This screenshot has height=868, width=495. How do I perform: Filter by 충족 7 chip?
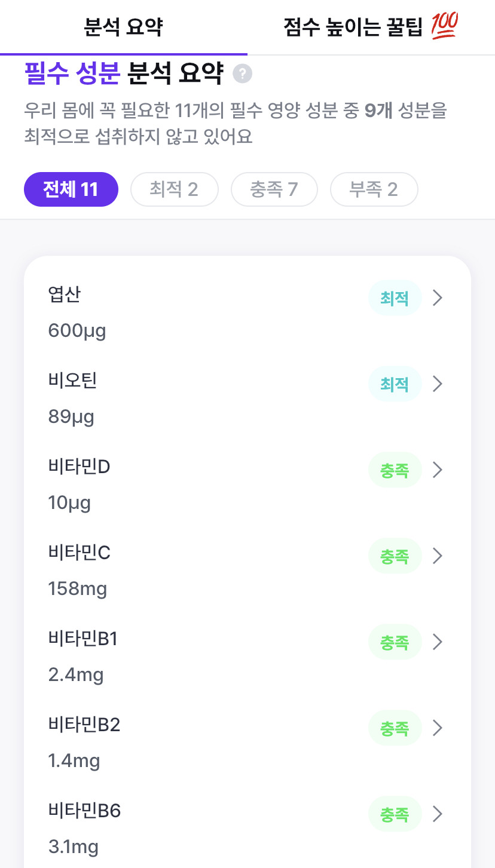tap(274, 189)
